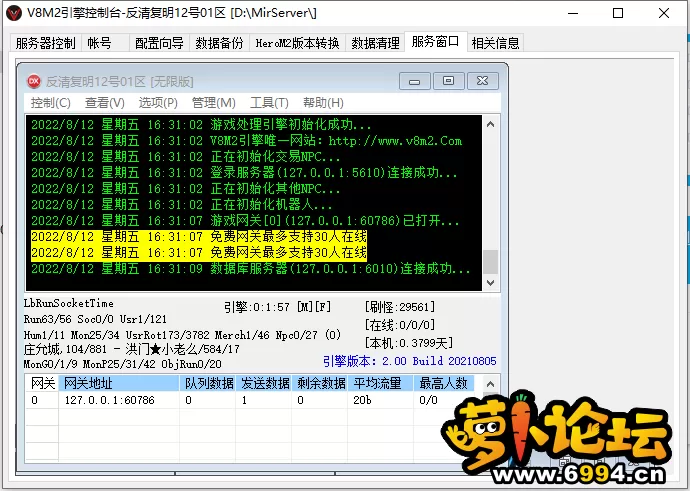
Task: Open the HeroM2版本转换 tab
Action: coord(297,43)
